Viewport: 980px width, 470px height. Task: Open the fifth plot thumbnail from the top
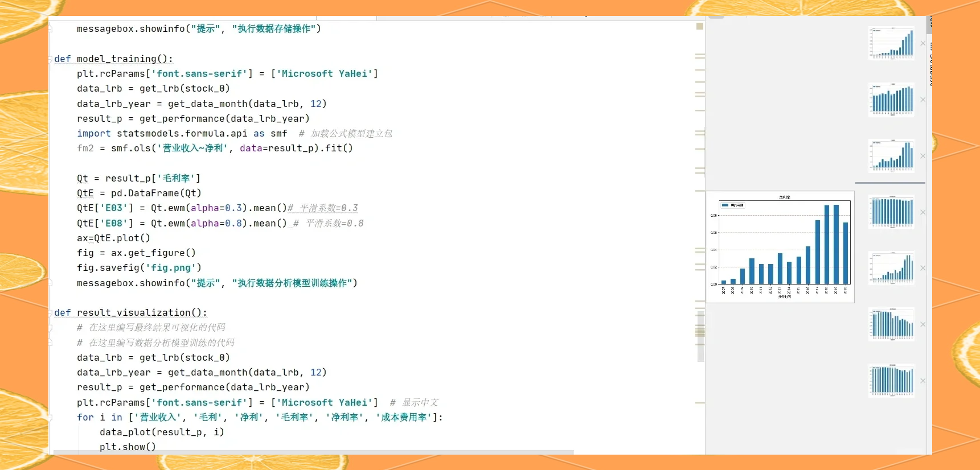pos(892,268)
